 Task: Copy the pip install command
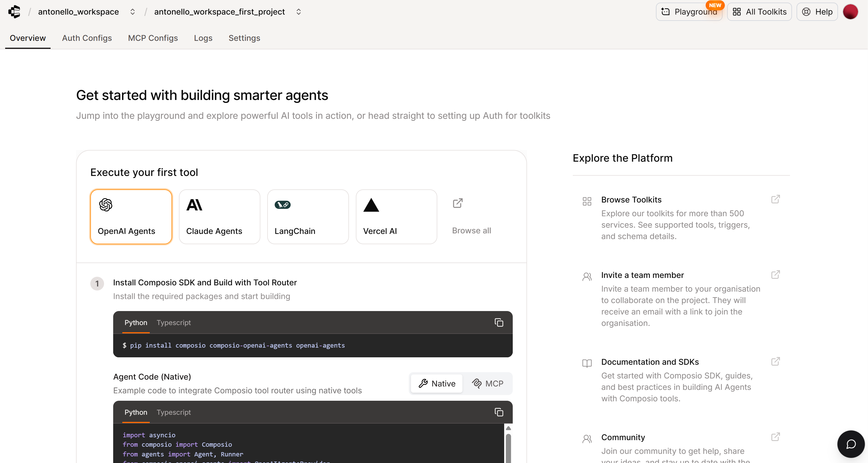pos(499,322)
